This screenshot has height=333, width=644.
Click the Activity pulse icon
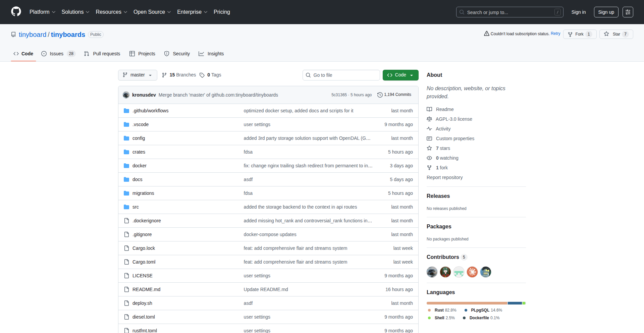(x=429, y=129)
